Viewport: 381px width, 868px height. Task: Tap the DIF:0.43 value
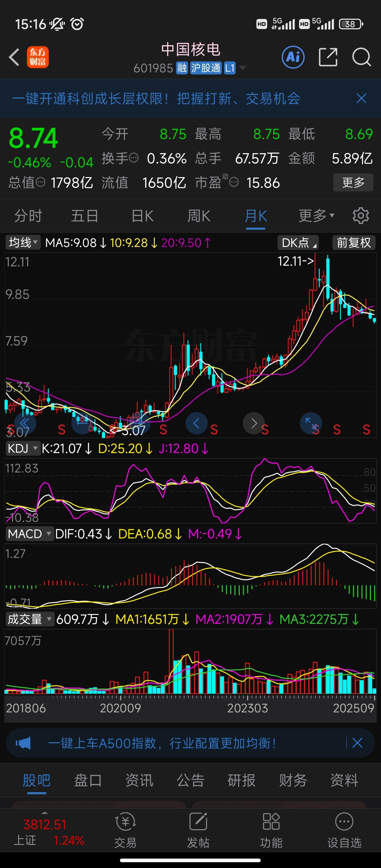(x=84, y=534)
